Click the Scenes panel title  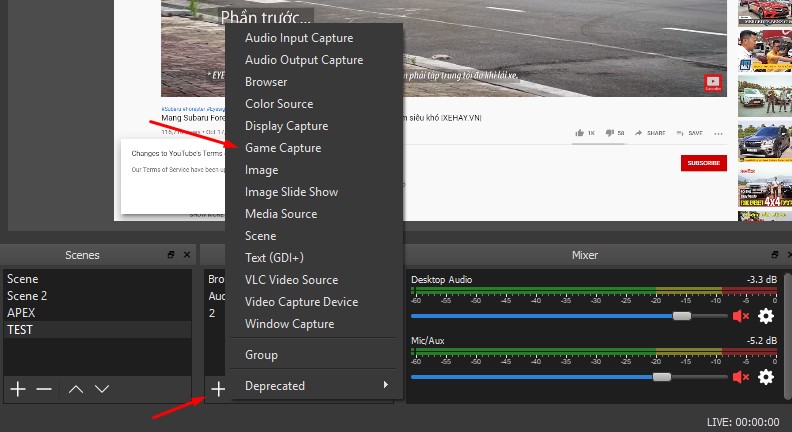pos(82,255)
